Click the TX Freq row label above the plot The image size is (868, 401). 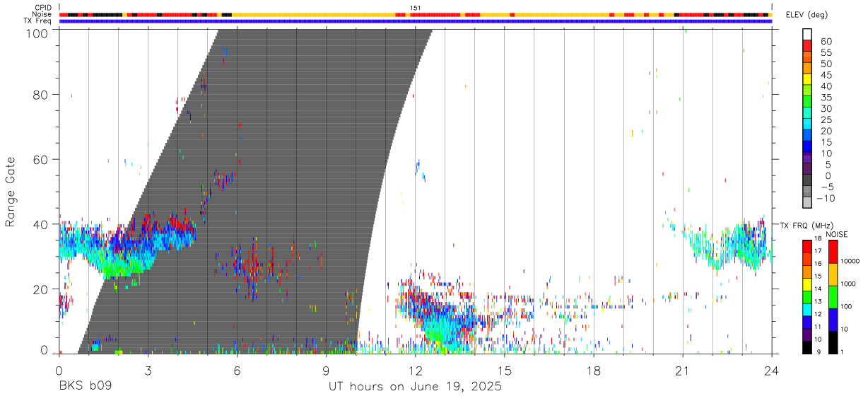click(38, 21)
